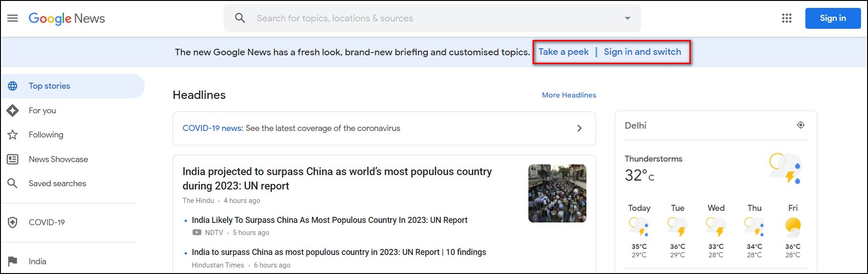Click the Sign in button

[833, 18]
